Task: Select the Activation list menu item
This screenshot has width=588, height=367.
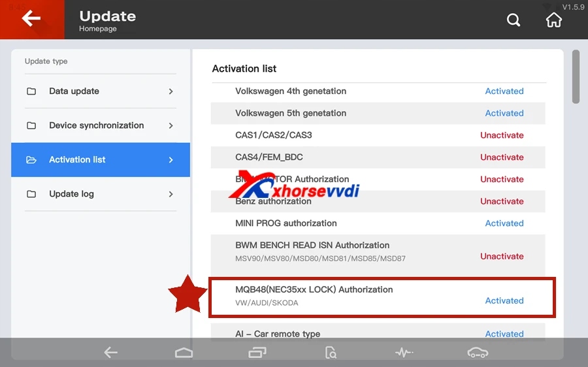Action: 101,160
